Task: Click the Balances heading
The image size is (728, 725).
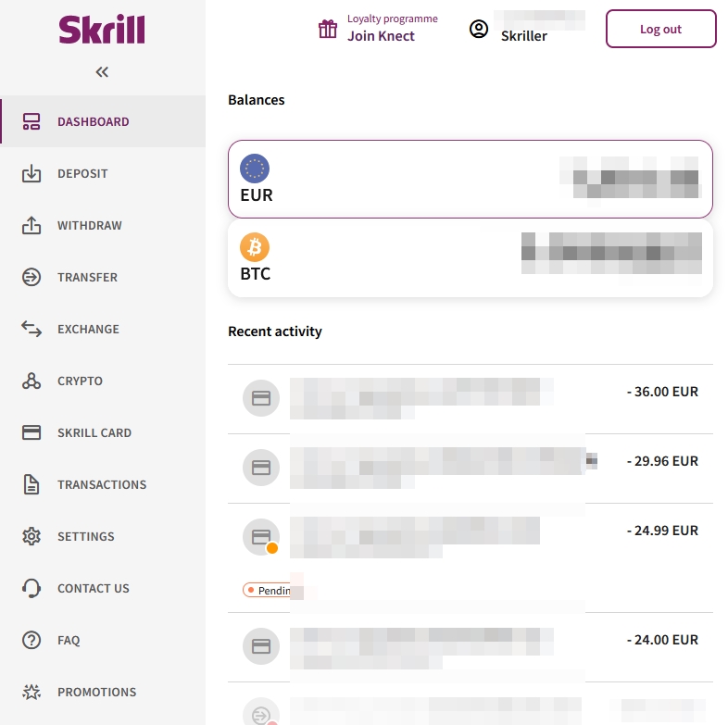Action: pyautogui.click(x=257, y=100)
